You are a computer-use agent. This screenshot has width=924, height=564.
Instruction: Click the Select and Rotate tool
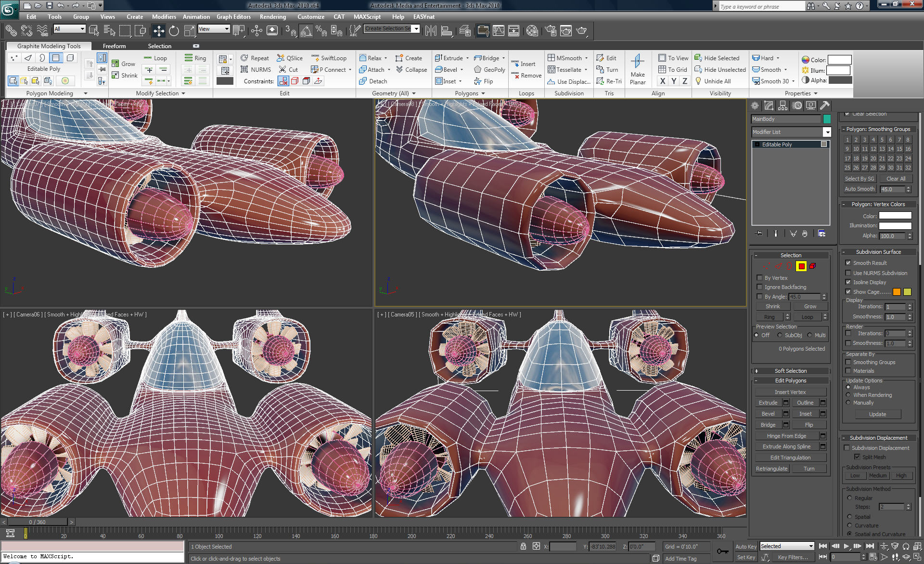(x=174, y=31)
